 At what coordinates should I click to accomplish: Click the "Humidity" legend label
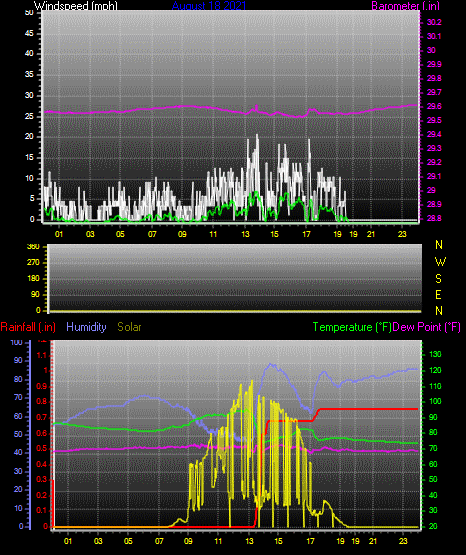86,327
